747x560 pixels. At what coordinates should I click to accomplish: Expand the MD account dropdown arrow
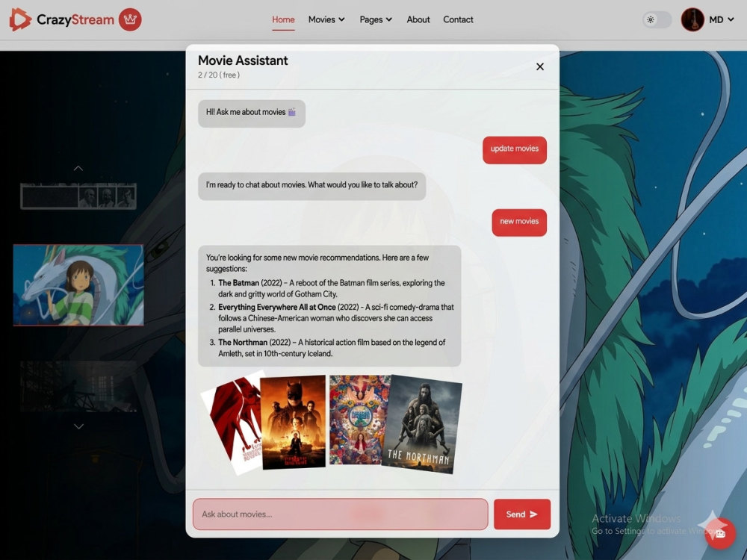tap(731, 19)
